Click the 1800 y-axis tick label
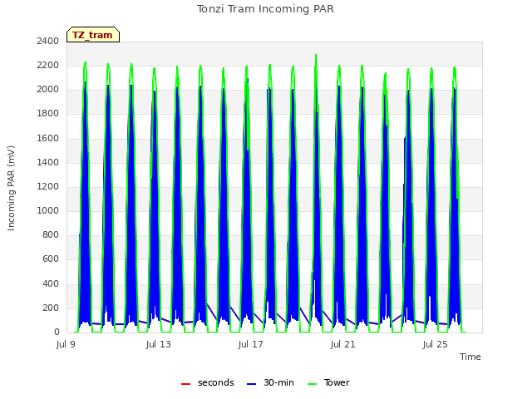The image size is (532, 399). [48, 114]
